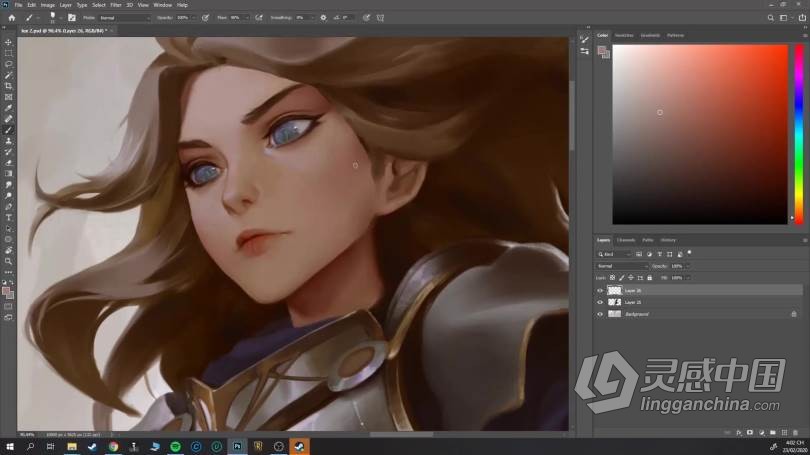Select the Lasso tool
The width and height of the screenshot is (810, 455).
tap(8, 64)
